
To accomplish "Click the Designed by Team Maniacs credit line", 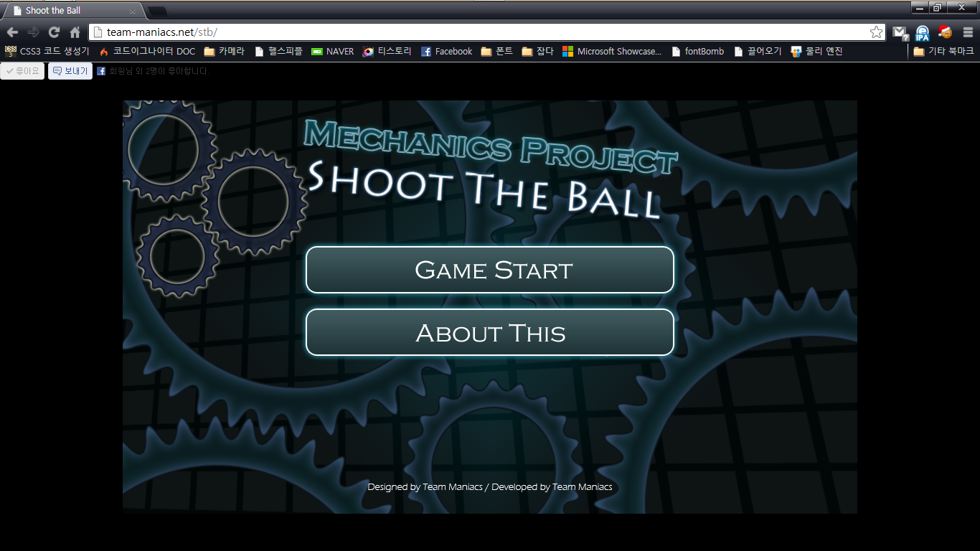I will 490,486.
